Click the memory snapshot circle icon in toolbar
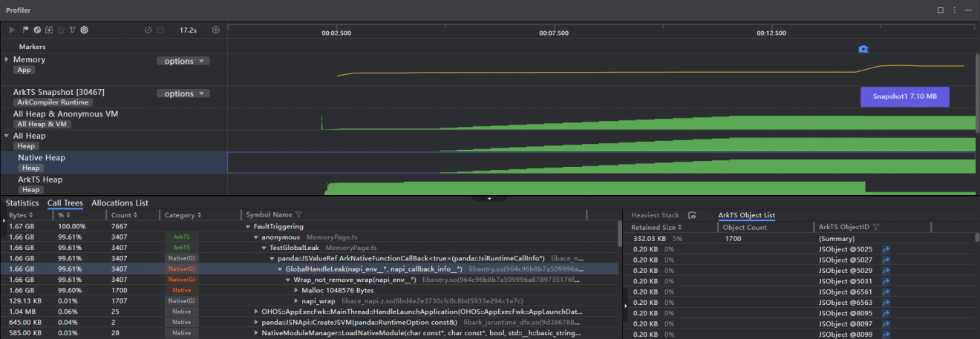The image size is (980, 339). 36,30
